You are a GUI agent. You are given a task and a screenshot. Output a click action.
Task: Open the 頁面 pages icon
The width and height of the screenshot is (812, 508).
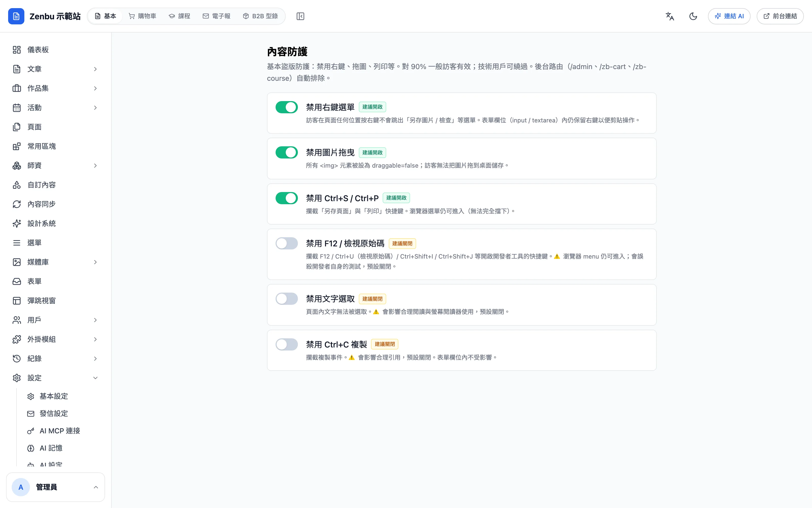pos(17,127)
